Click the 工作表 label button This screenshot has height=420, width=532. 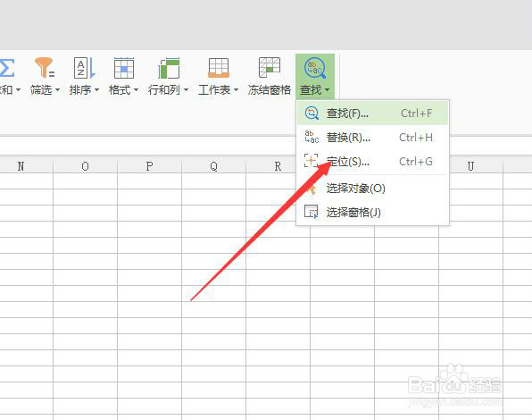[x=214, y=90]
